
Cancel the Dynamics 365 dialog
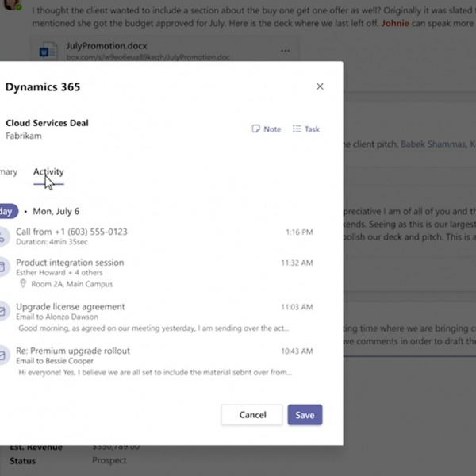pyautogui.click(x=252, y=415)
